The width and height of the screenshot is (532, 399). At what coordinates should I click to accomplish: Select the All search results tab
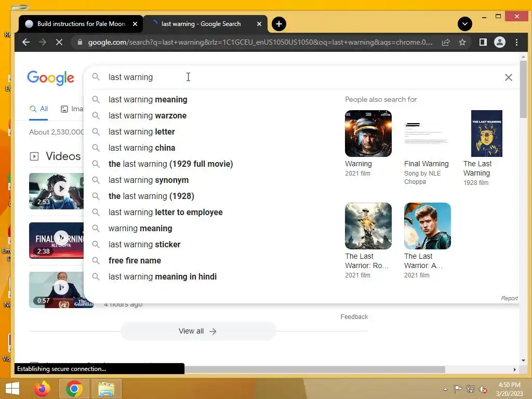38,109
